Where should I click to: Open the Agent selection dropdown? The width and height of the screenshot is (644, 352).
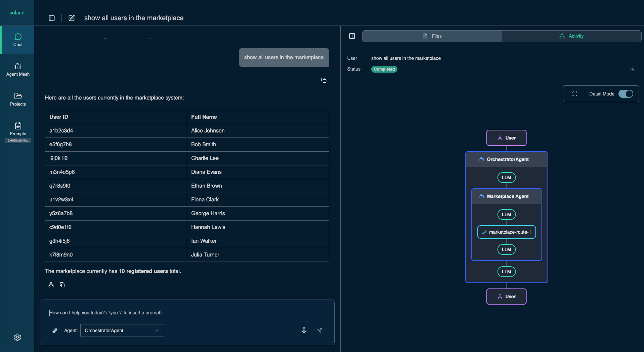coord(122,330)
